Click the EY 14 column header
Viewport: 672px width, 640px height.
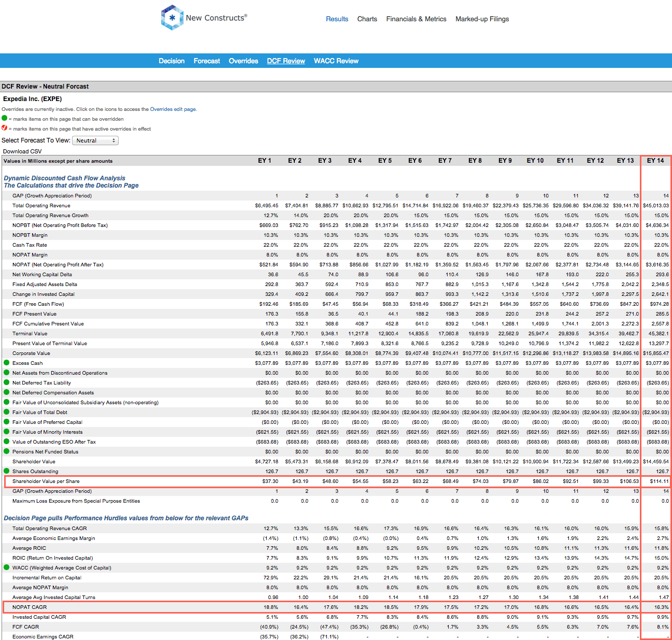[x=655, y=161]
